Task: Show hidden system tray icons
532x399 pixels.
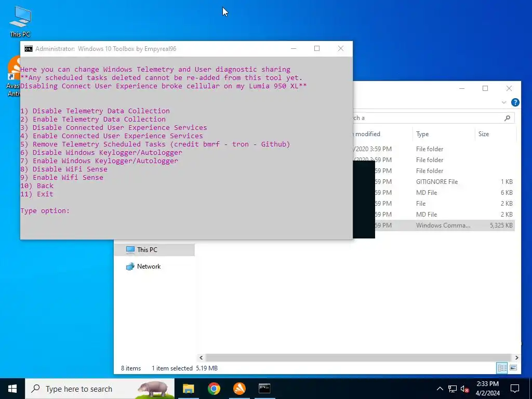Action: 440,389
